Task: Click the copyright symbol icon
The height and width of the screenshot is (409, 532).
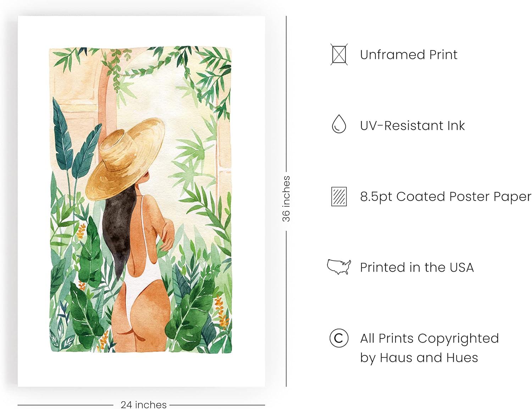Action: [339, 338]
